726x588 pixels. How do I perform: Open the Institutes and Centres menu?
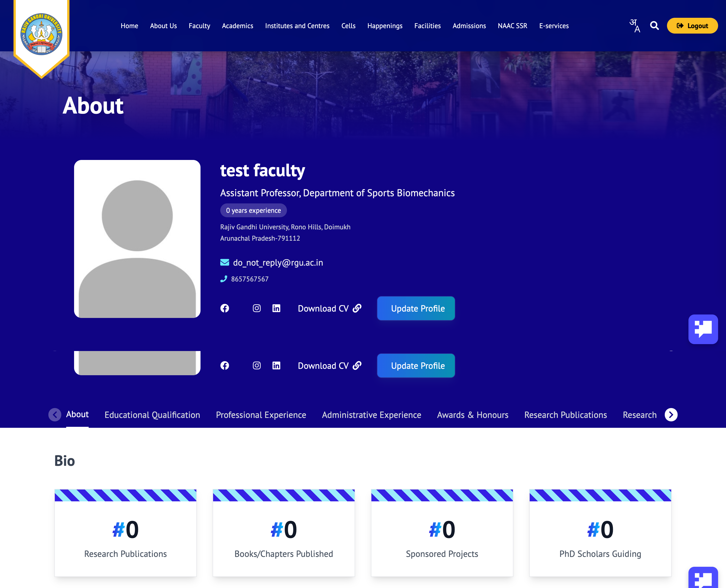pos(297,26)
